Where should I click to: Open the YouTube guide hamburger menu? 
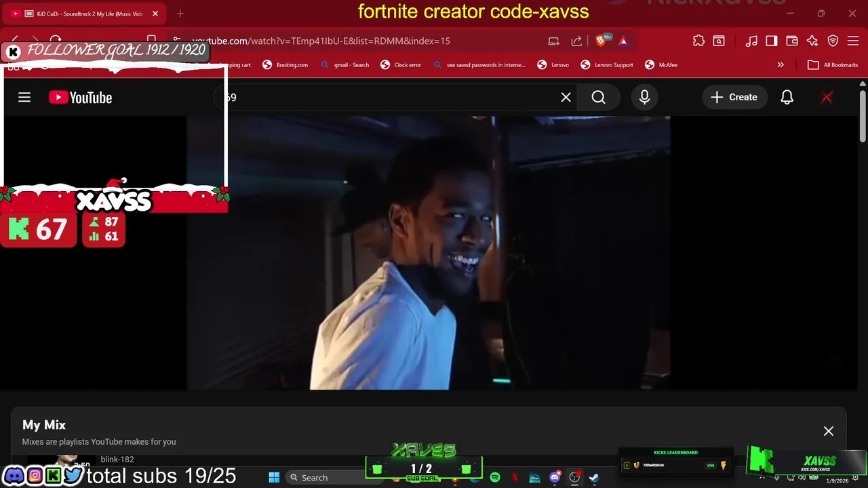(x=24, y=98)
